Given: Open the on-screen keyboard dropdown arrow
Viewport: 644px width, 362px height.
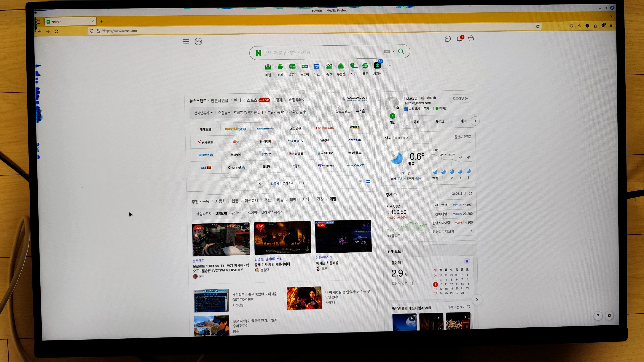Looking at the screenshot, I should pyautogui.click(x=393, y=51).
